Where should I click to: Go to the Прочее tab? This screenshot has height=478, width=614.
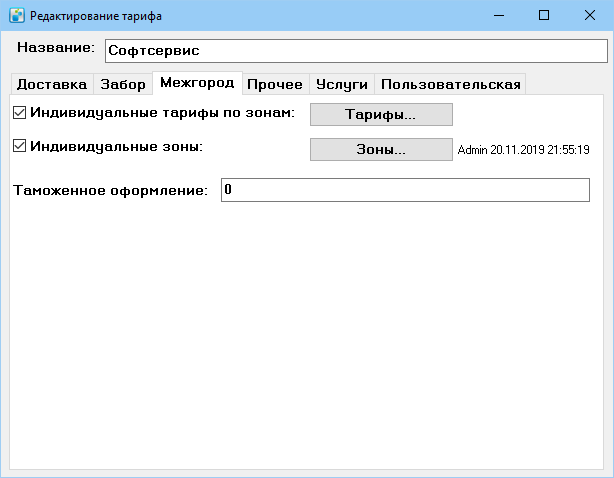click(275, 84)
